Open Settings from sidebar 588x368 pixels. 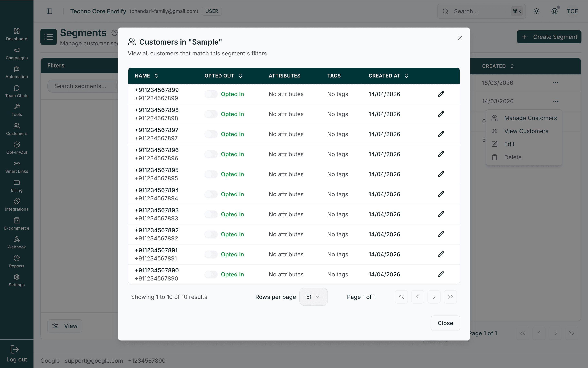(x=17, y=280)
